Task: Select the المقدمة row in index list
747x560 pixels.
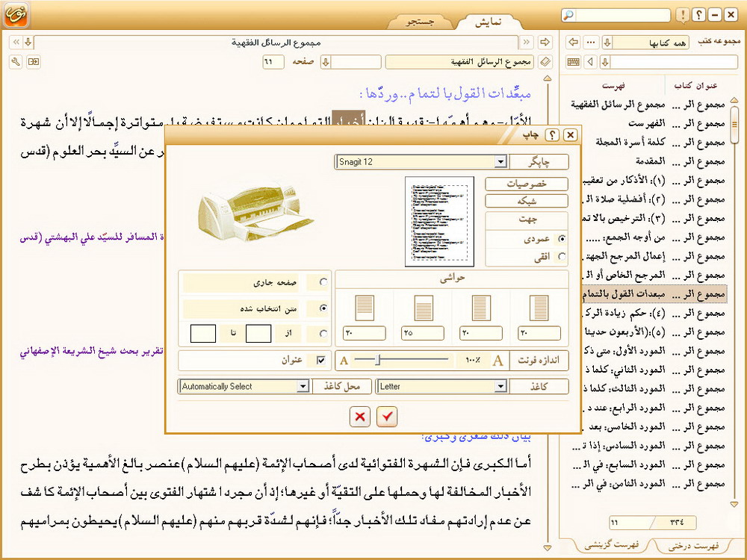Action: (x=648, y=161)
